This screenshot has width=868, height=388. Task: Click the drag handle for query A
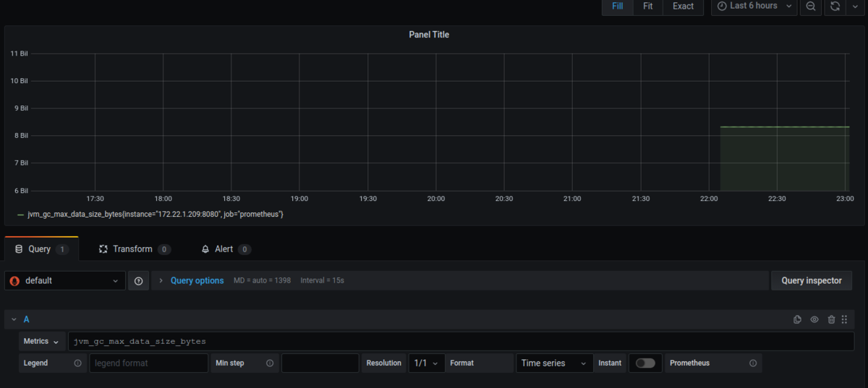[844, 319]
